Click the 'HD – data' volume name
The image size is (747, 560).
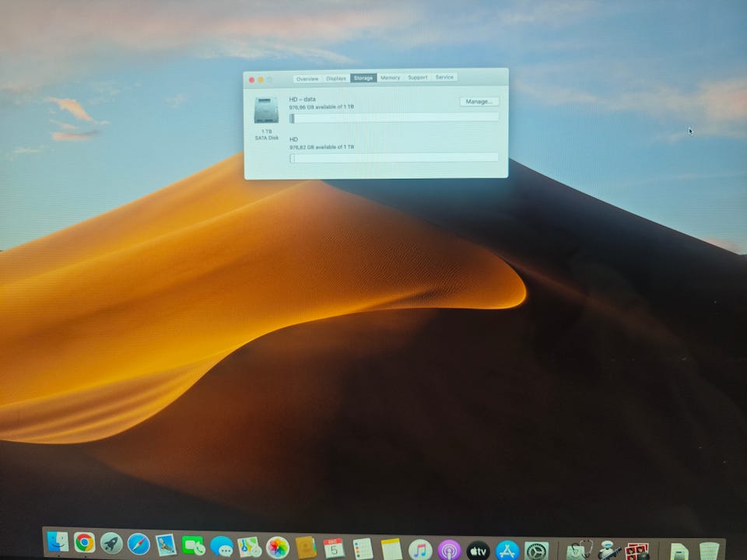[x=302, y=99]
